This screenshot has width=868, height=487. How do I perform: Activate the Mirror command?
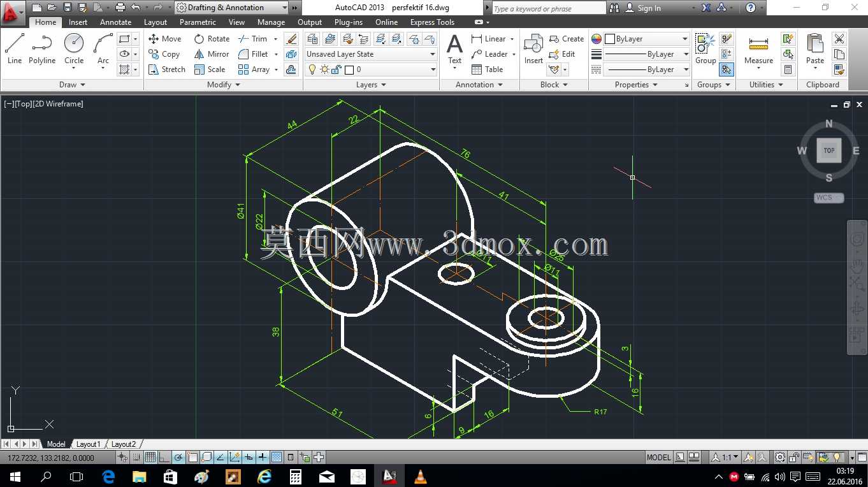click(x=212, y=54)
